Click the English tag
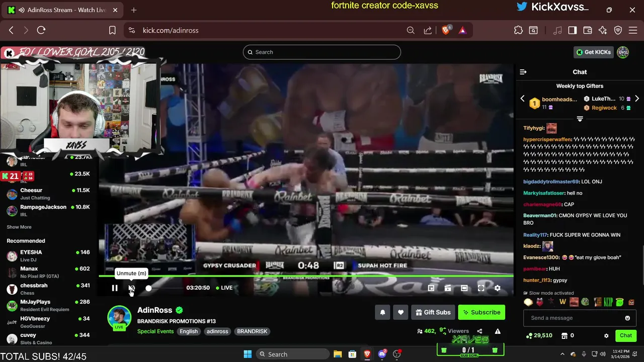644x362 pixels. tap(189, 331)
